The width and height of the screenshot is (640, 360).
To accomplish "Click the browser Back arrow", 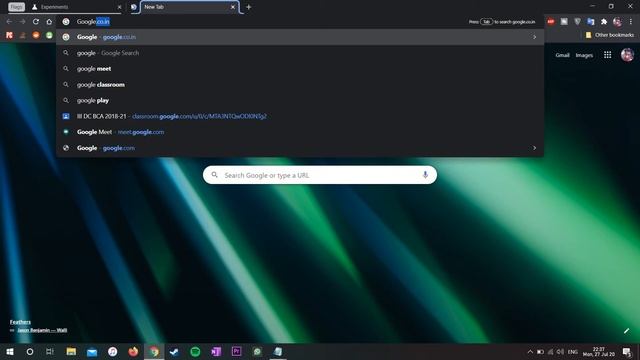I will 9,22.
